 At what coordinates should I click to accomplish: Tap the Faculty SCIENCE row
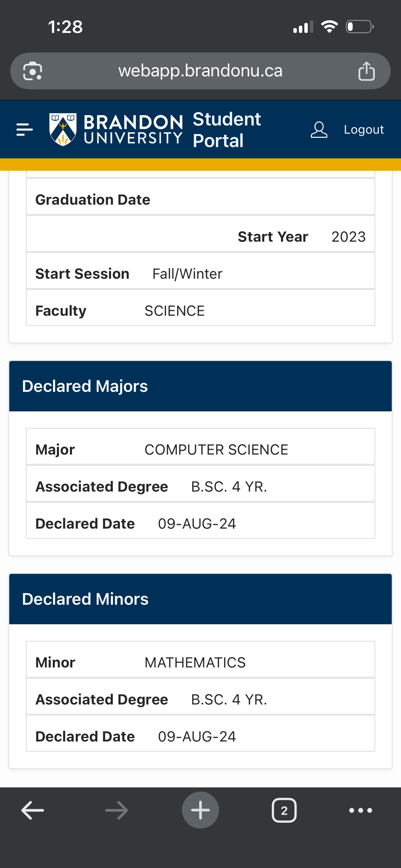coord(200,311)
